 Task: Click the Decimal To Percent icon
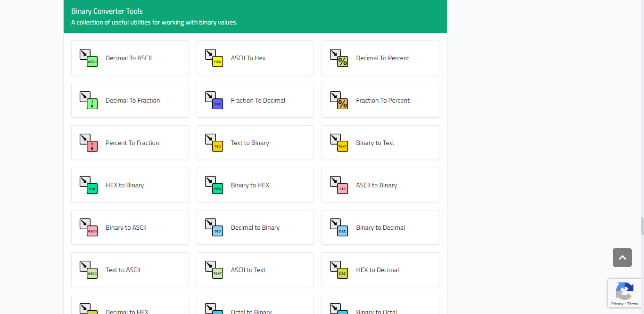pyautogui.click(x=339, y=58)
